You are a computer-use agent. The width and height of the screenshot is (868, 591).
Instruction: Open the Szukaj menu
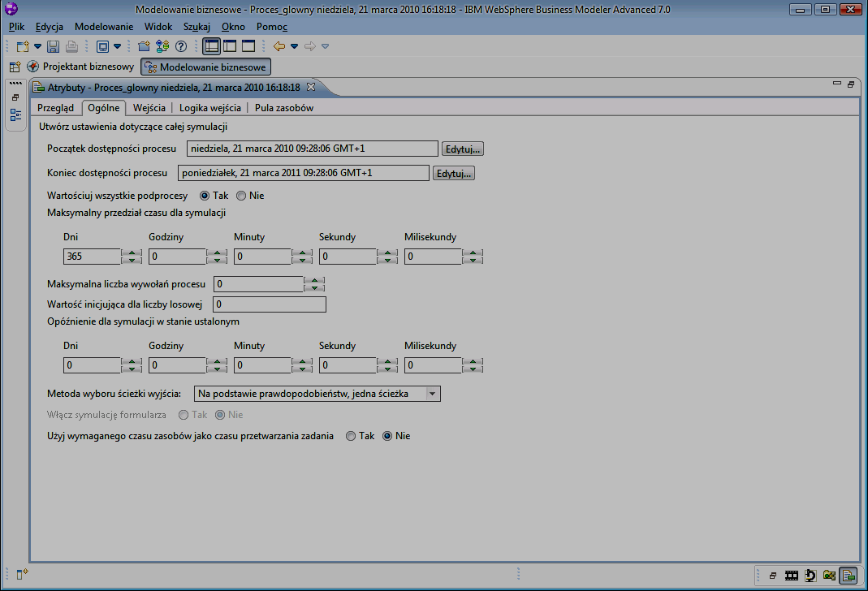coord(196,27)
